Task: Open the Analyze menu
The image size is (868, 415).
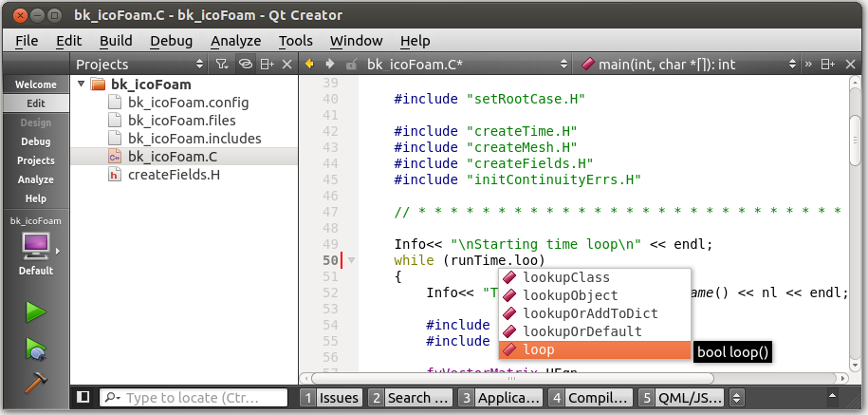Action: 236,41
